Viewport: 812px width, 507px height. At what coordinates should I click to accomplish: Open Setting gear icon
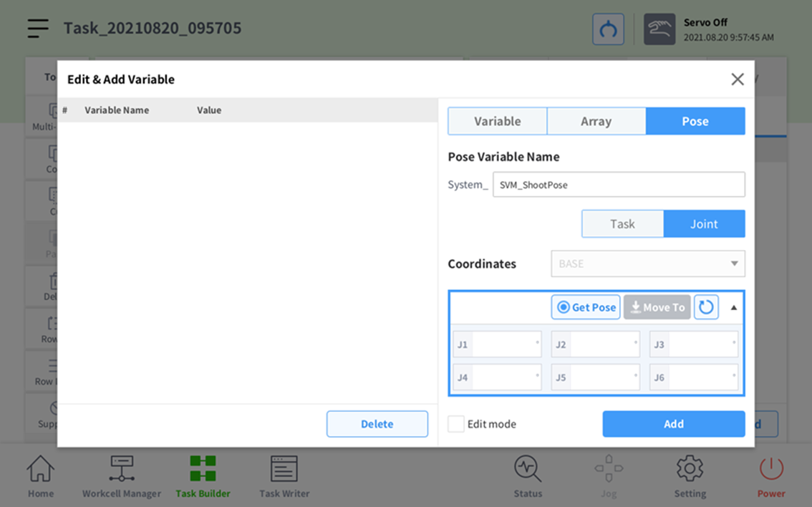690,476
